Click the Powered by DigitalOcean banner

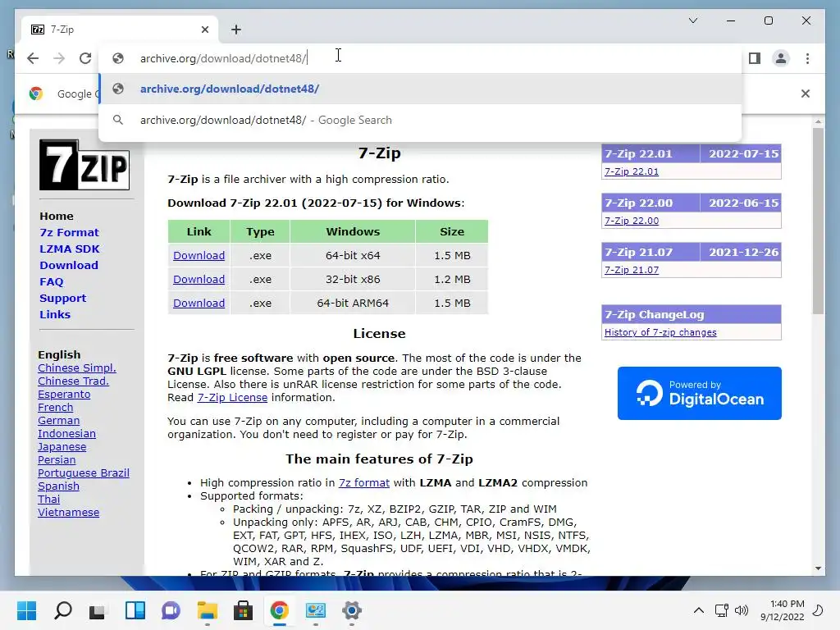coord(699,393)
